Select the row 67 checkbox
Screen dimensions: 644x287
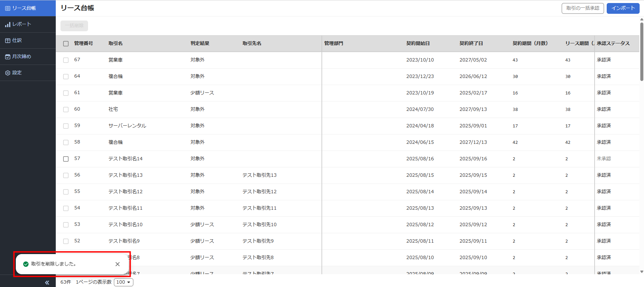click(x=66, y=60)
